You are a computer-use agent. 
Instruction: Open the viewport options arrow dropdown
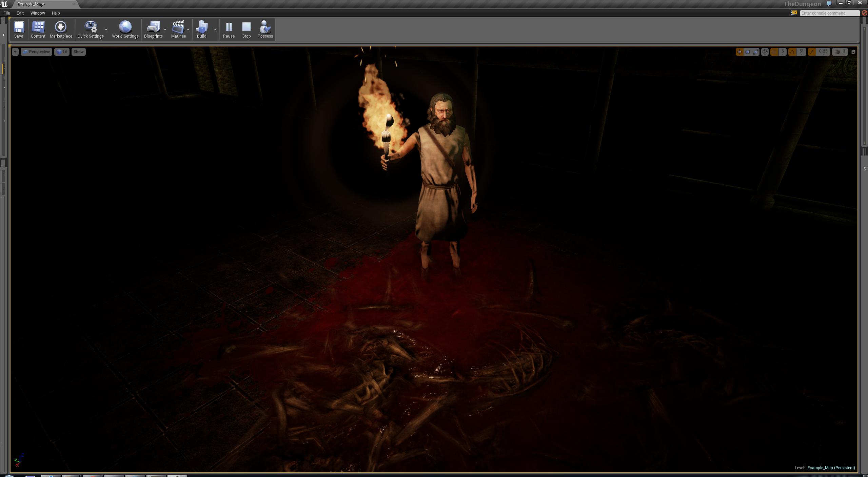tap(15, 52)
